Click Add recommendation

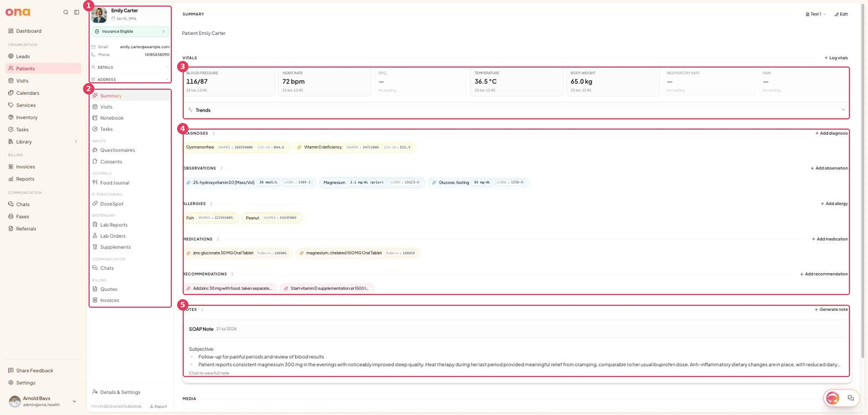(x=824, y=274)
